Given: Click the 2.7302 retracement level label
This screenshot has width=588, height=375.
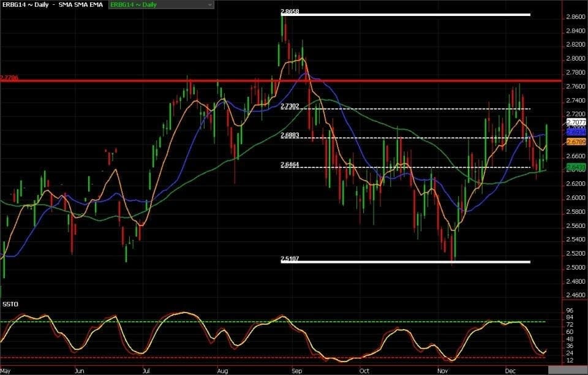Looking at the screenshot, I should [289, 106].
